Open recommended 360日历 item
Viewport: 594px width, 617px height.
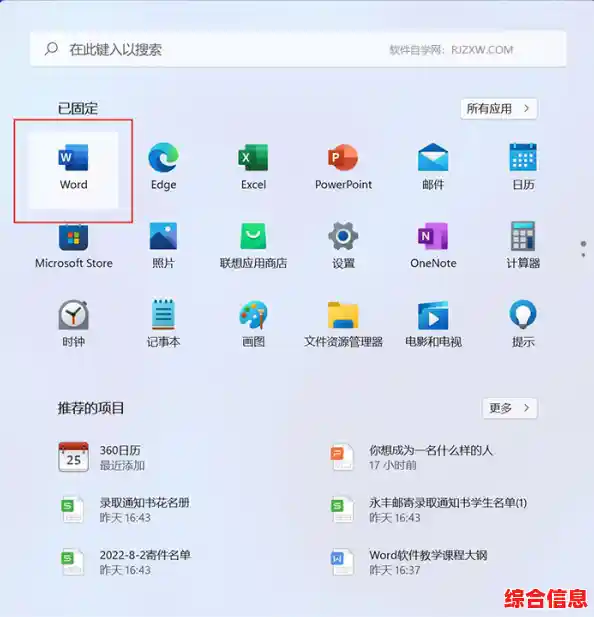click(102, 457)
